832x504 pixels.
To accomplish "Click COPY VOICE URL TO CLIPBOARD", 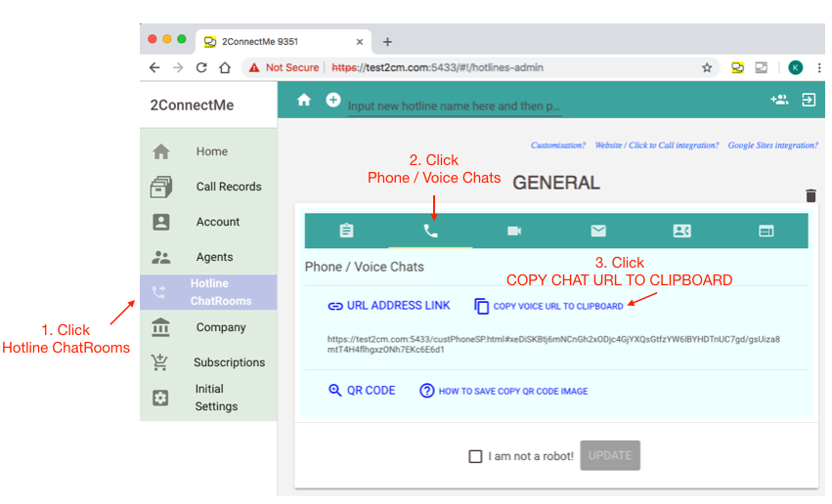I will [548, 306].
